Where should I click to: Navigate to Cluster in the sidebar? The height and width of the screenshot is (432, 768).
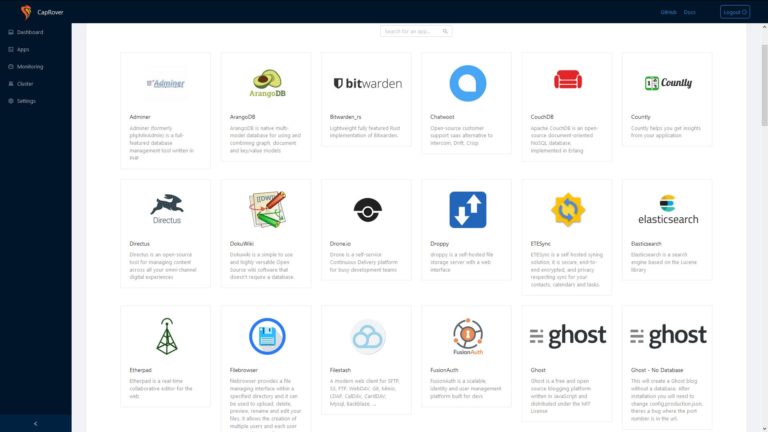coord(25,83)
